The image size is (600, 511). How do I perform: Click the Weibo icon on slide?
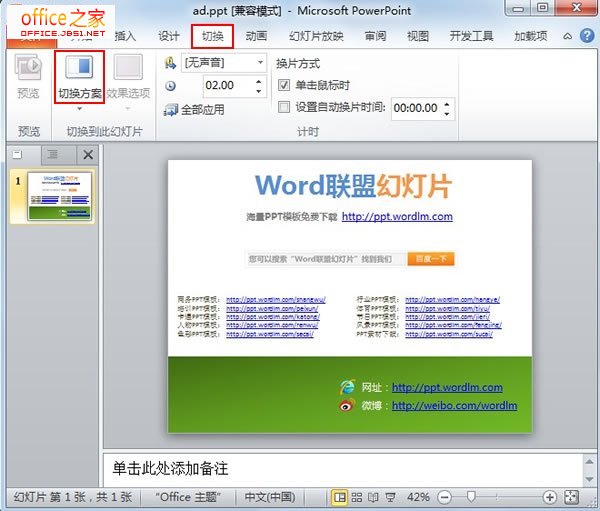click(x=347, y=405)
